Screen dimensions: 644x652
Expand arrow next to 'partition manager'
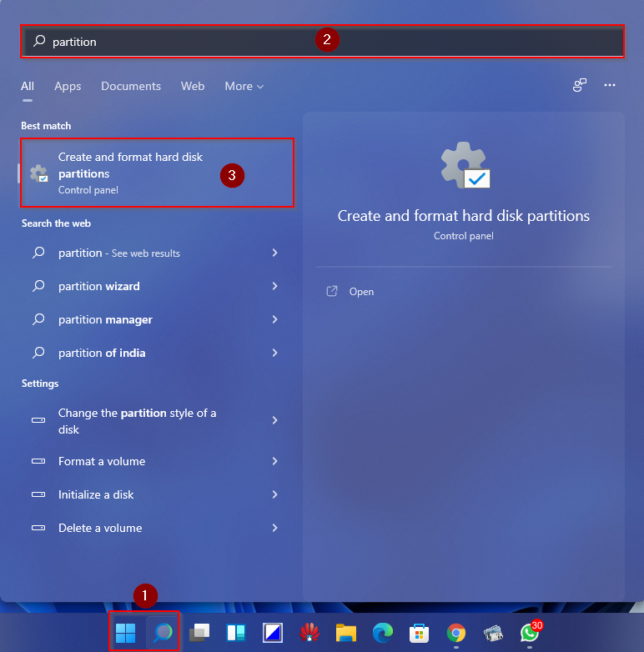(274, 319)
